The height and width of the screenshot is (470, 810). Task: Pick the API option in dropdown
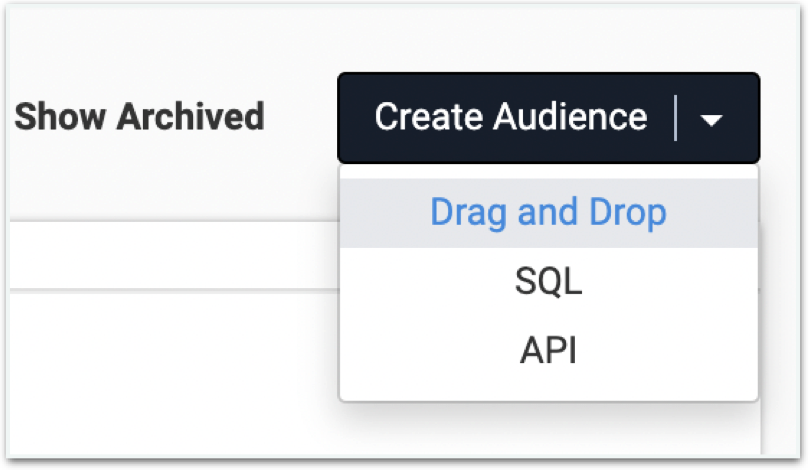point(548,350)
